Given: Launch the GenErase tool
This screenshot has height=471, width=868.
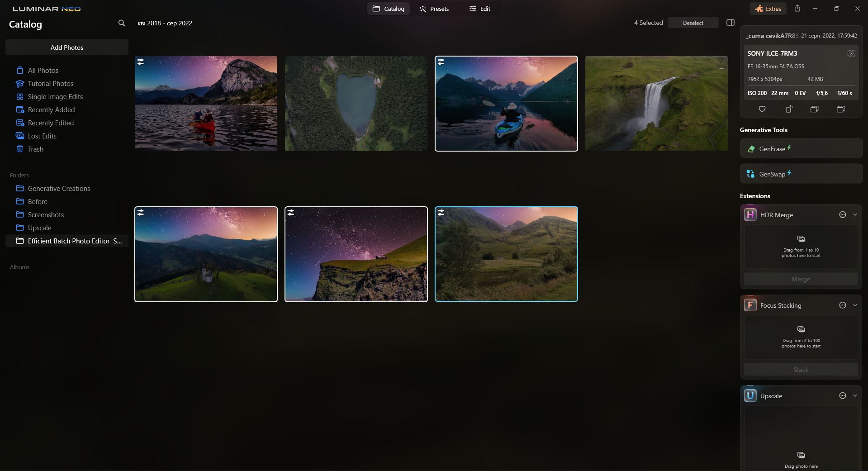Looking at the screenshot, I should [801, 148].
